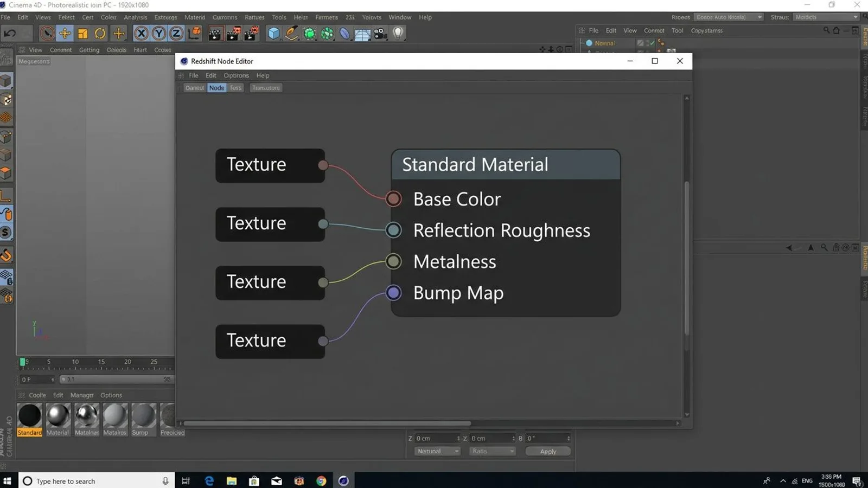Click the Node Editor horizontal scrollbar
868x488 pixels.
point(327,423)
